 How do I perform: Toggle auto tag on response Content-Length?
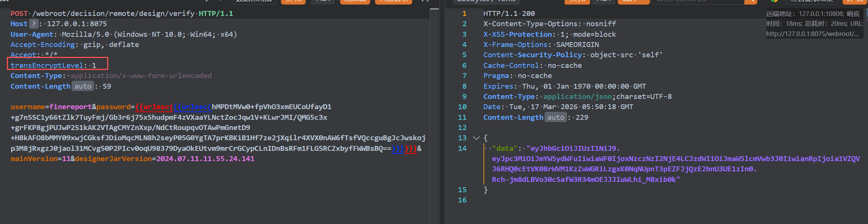556,117
